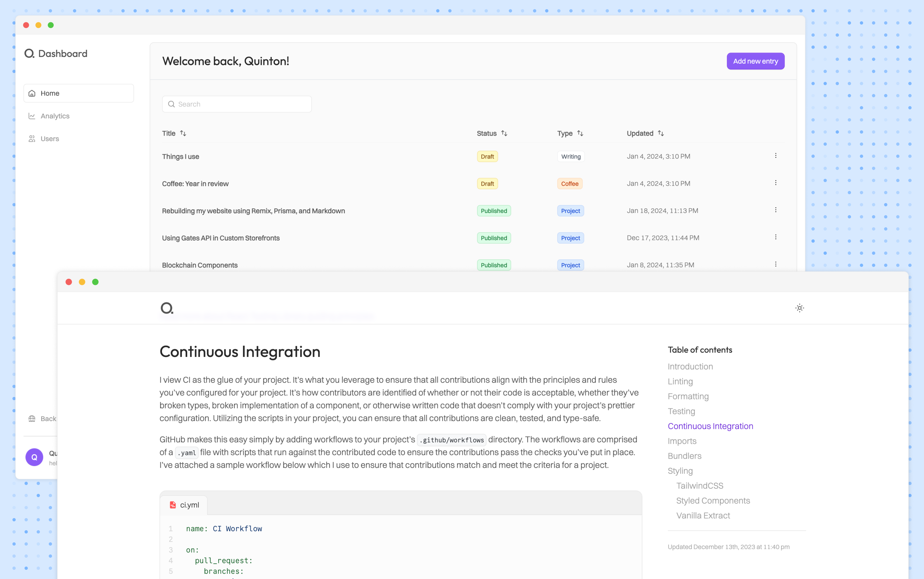
Task: Click the search input field
Action: click(x=237, y=104)
